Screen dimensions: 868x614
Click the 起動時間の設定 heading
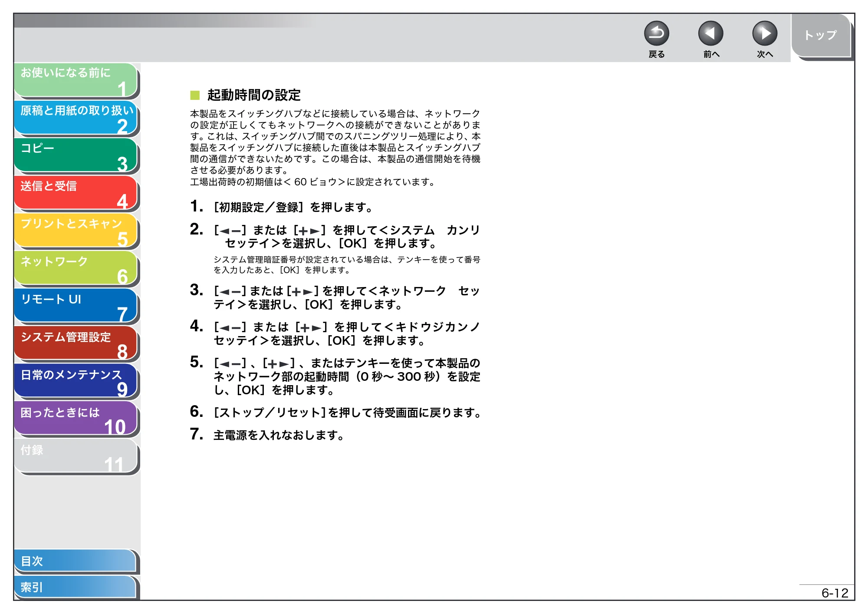tap(254, 95)
